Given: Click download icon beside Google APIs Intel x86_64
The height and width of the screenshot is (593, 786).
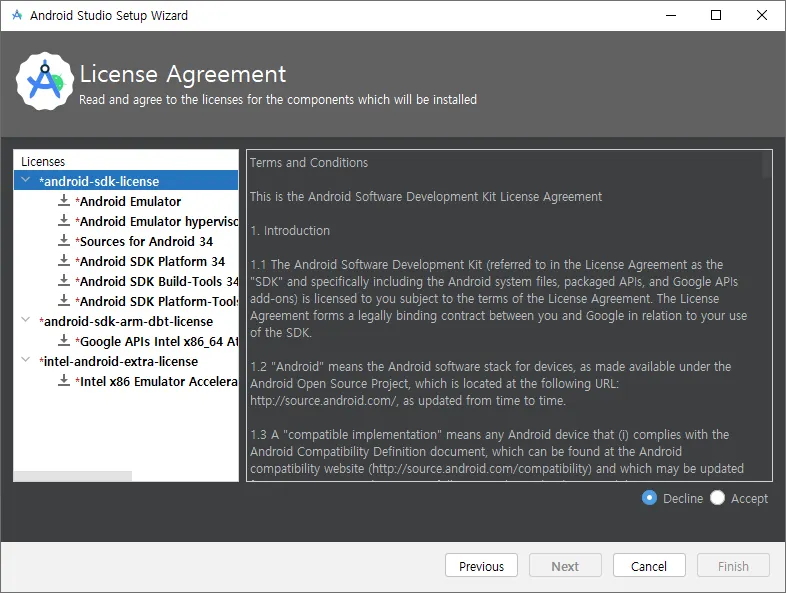Looking at the screenshot, I should click(64, 341).
